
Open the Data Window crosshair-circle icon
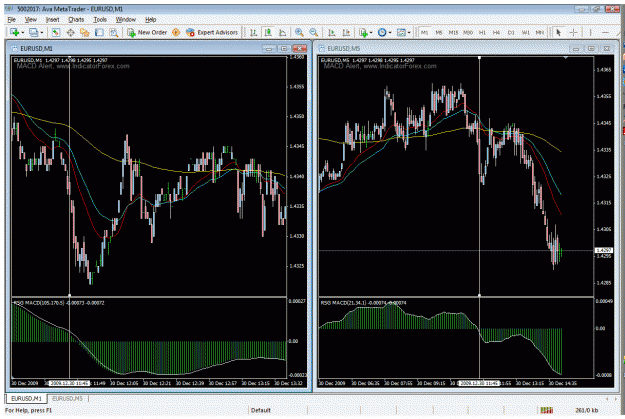[70, 32]
